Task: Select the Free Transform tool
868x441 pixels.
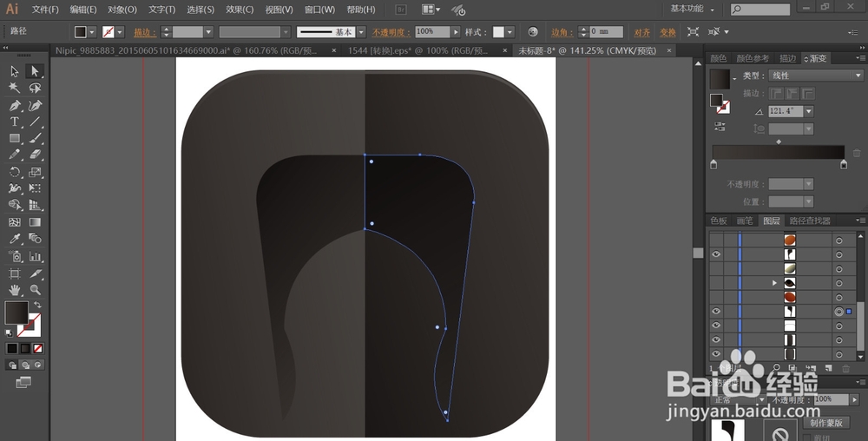Action: [35, 188]
